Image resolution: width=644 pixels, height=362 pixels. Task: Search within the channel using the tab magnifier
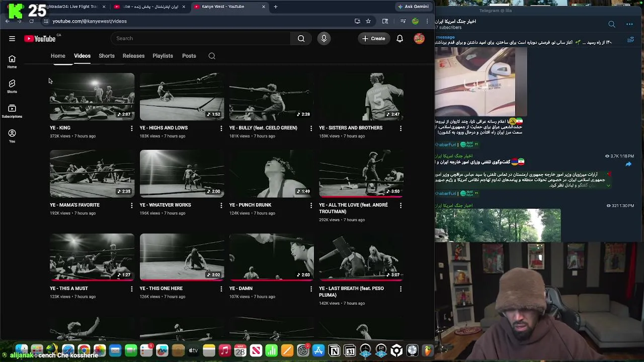[212, 56]
